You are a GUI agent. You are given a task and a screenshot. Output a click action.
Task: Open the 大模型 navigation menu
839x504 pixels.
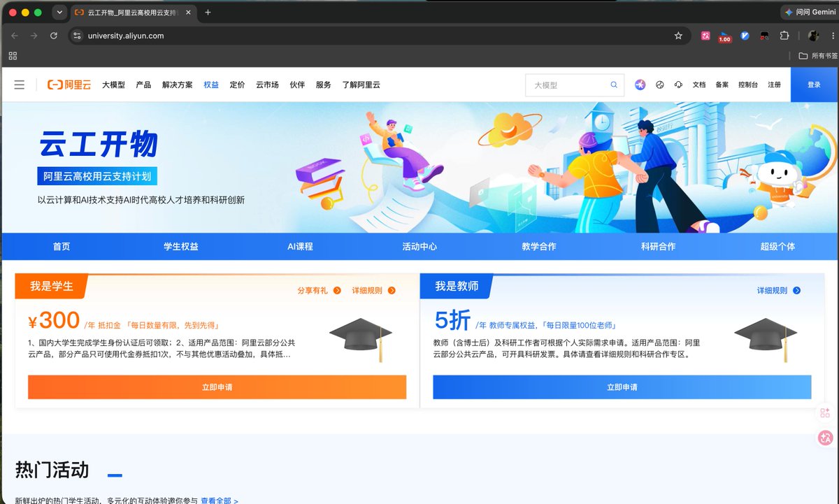[x=113, y=85]
